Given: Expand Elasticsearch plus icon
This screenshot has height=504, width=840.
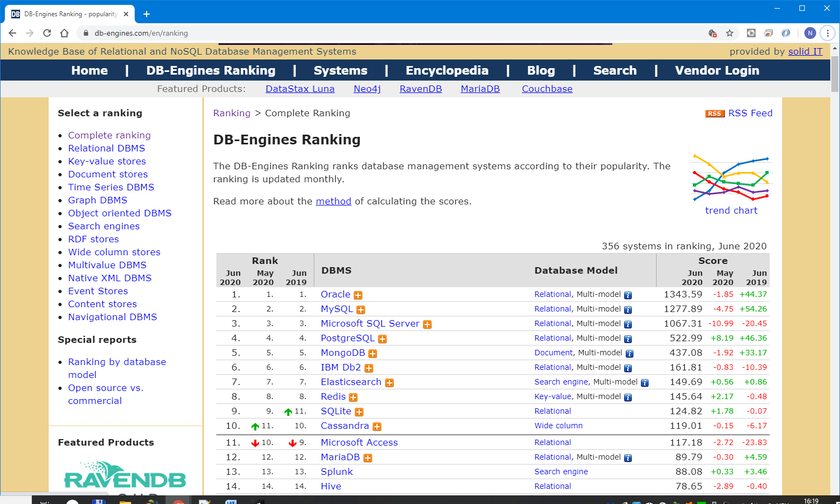Looking at the screenshot, I should (x=389, y=383).
